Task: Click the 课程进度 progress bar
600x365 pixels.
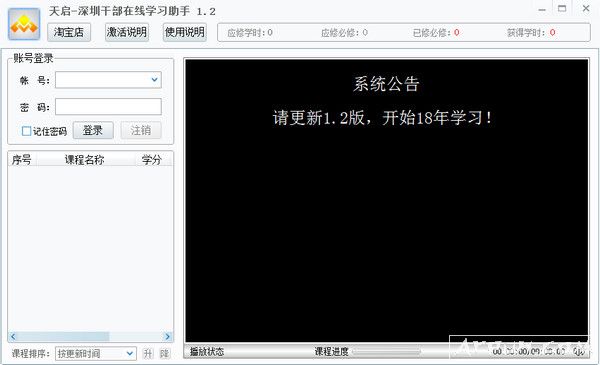Action: pyautogui.click(x=386, y=351)
